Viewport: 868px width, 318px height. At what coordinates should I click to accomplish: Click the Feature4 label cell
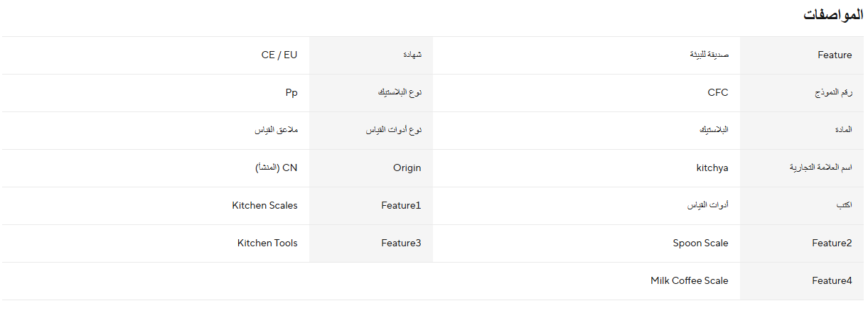tap(802, 281)
